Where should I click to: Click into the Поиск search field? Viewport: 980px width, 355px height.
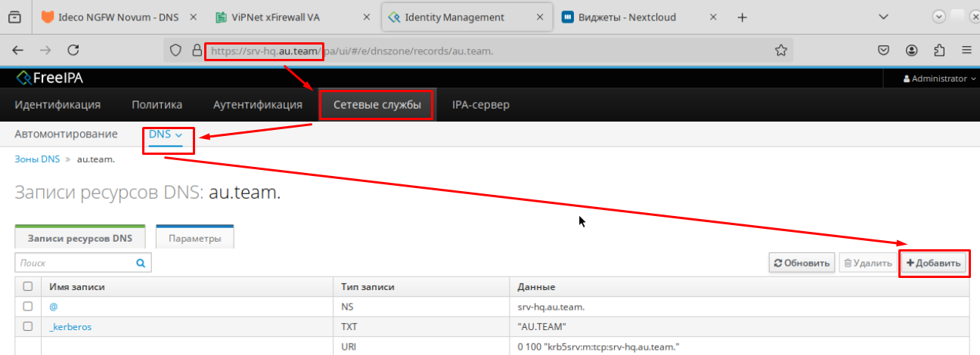coord(74,264)
